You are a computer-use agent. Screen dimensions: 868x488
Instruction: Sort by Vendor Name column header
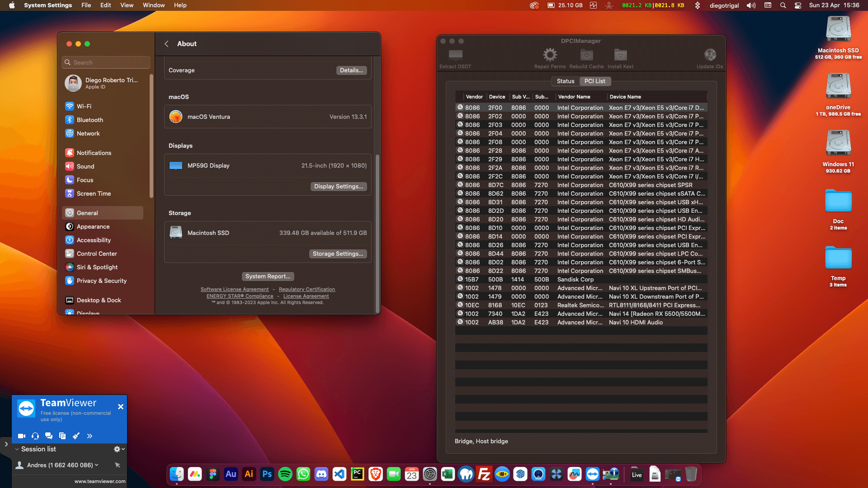click(581, 97)
